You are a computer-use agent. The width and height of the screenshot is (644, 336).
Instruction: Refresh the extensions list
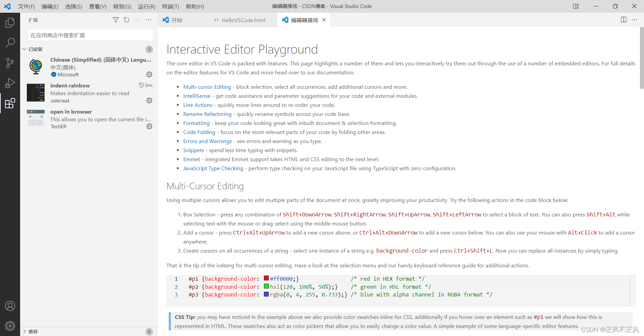[126, 20]
